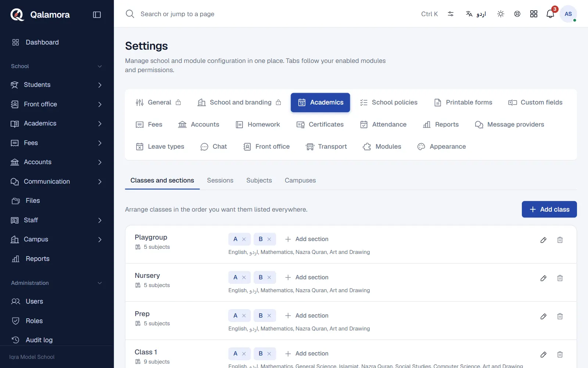Collapse the sidebar with the panel icon

point(97,15)
